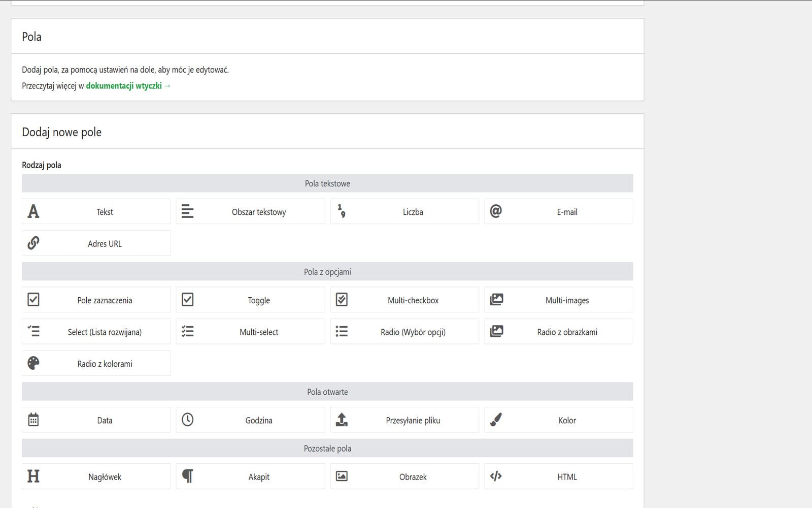Select the Adres URL field type

tap(96, 243)
